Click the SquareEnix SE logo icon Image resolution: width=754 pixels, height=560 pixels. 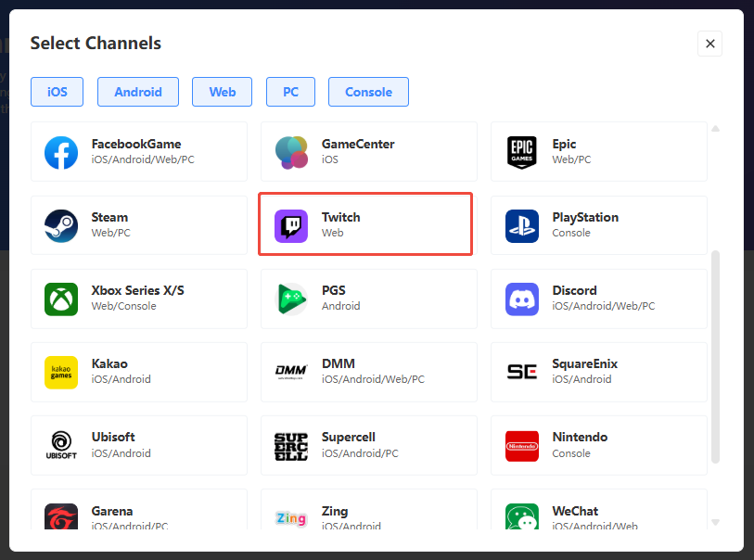pyautogui.click(x=522, y=372)
